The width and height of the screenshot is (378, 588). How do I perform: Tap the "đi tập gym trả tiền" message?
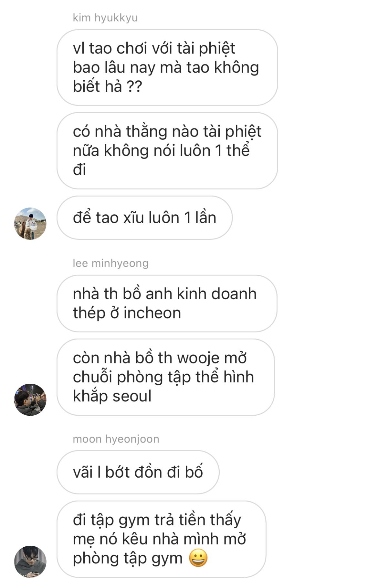tap(162, 539)
